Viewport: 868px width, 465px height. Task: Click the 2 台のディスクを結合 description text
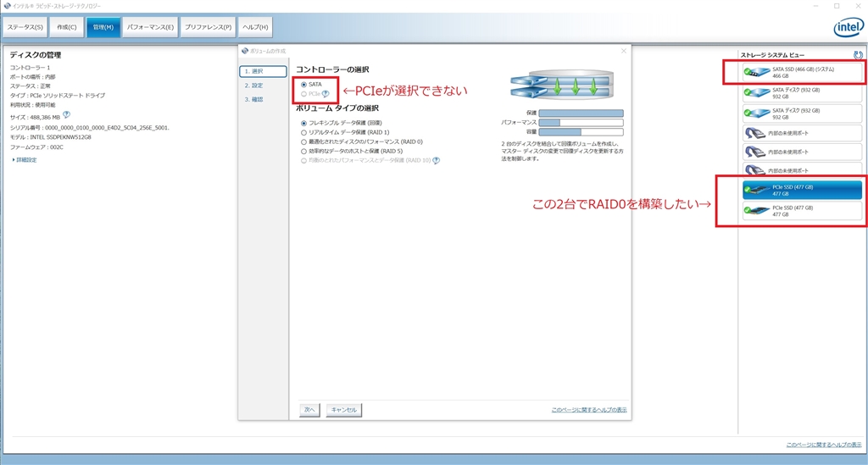562,151
